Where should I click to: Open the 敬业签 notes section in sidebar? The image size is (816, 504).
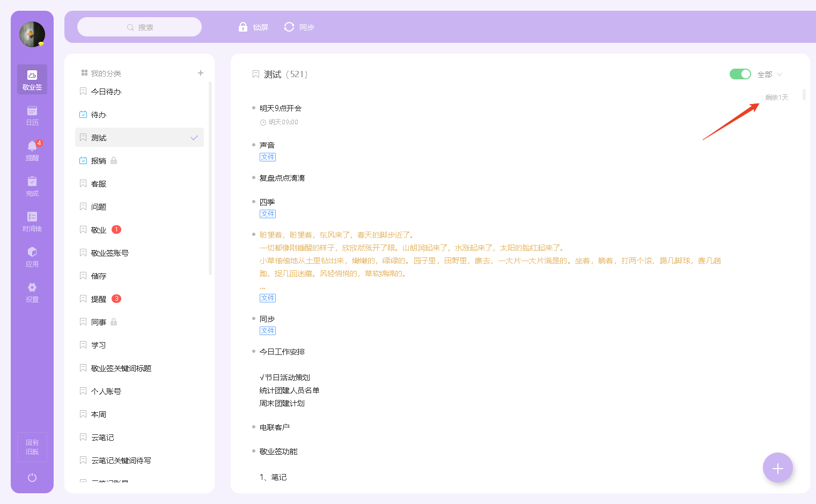coord(32,79)
